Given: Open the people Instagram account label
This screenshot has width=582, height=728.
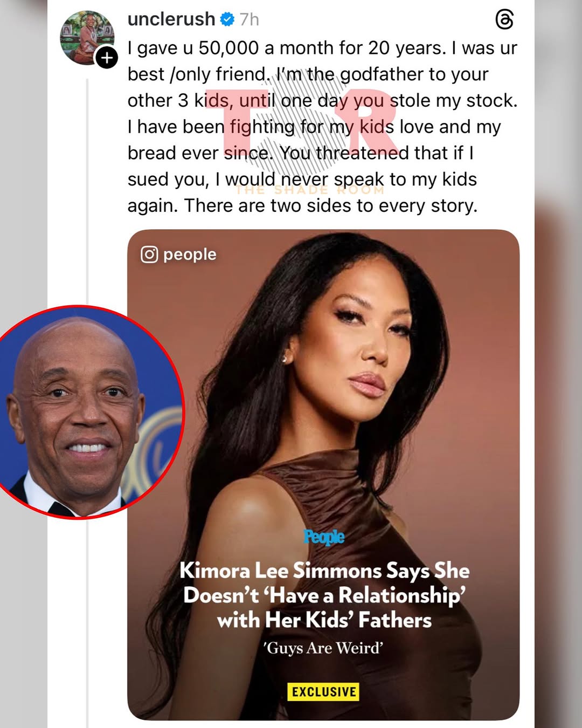Looking at the screenshot, I should 190,255.
